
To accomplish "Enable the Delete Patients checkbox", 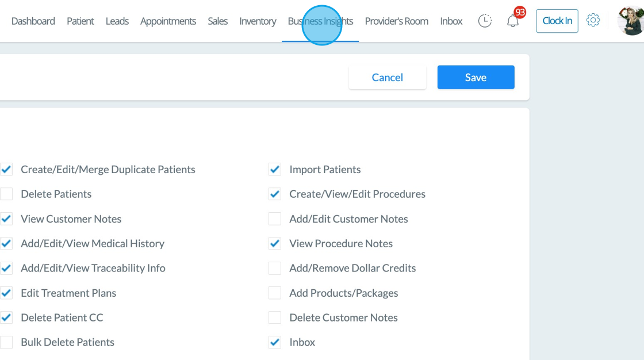I will click(6, 194).
